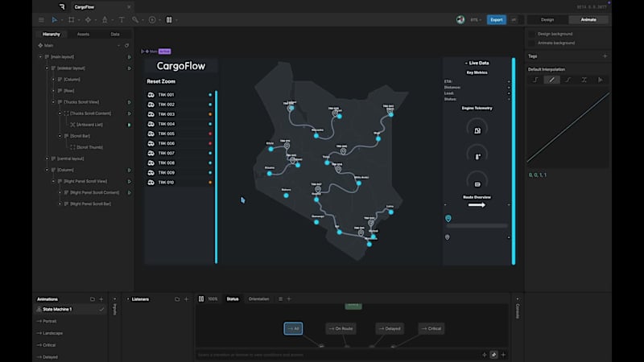Collapse [Right Panel Scroll View] node

(x=53, y=181)
